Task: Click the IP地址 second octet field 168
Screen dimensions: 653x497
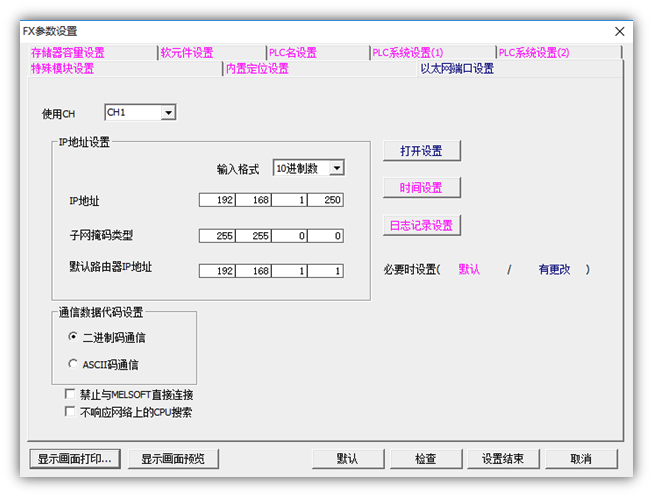Action: click(x=254, y=200)
